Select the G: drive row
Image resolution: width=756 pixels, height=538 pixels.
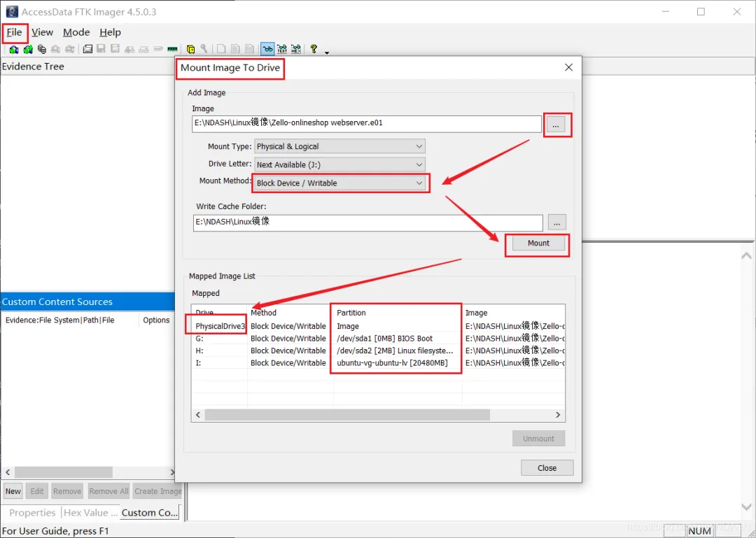pyautogui.click(x=377, y=339)
